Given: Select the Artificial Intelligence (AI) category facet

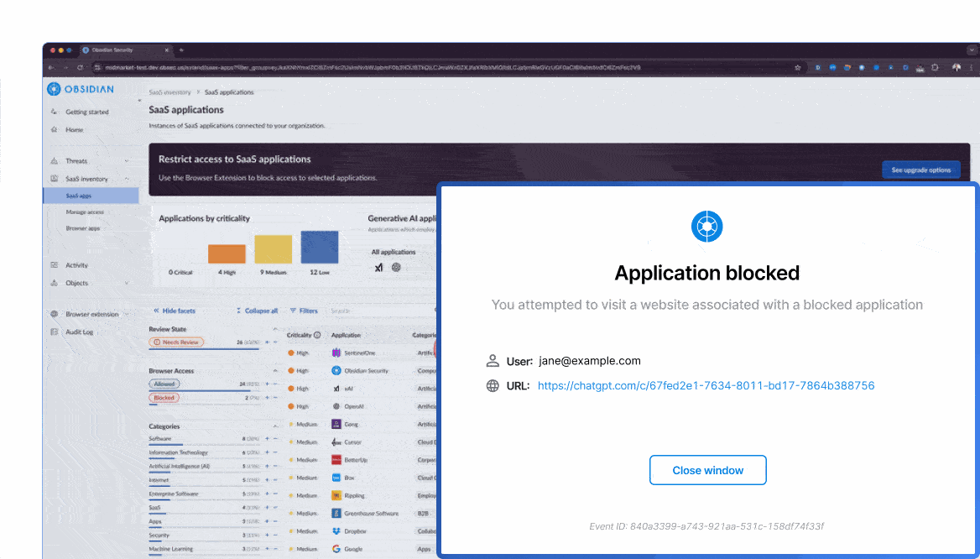Looking at the screenshot, I should point(180,467).
